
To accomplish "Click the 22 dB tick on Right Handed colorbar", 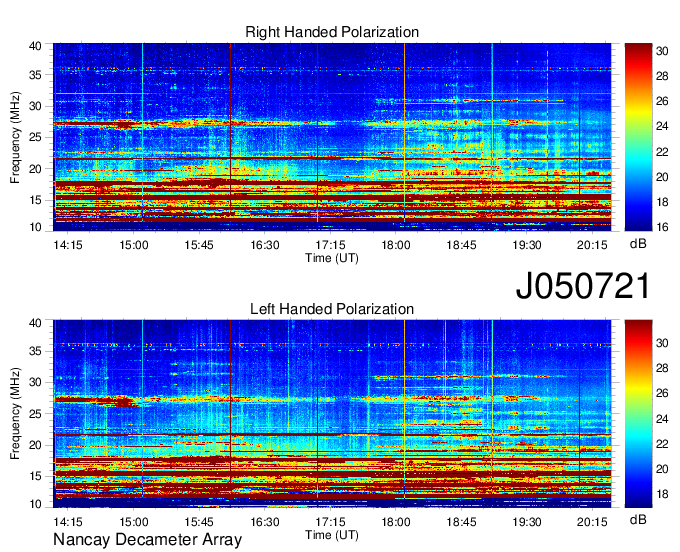I will click(x=662, y=152).
